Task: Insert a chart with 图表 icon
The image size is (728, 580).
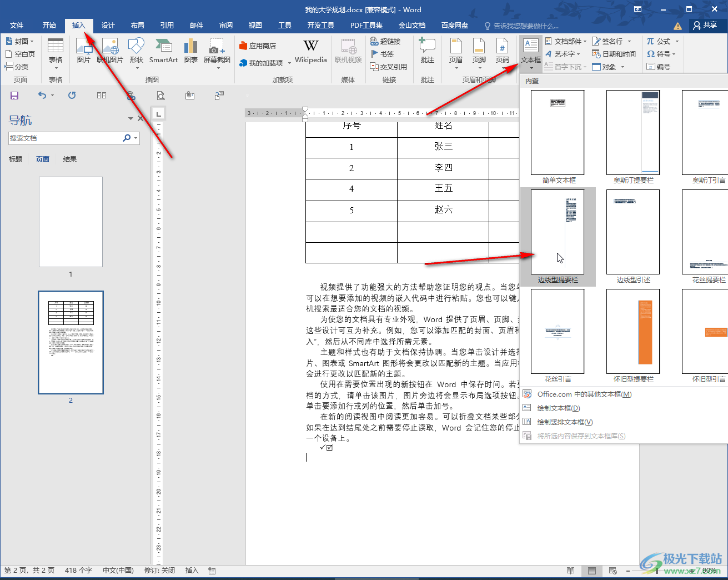Action: click(190, 51)
